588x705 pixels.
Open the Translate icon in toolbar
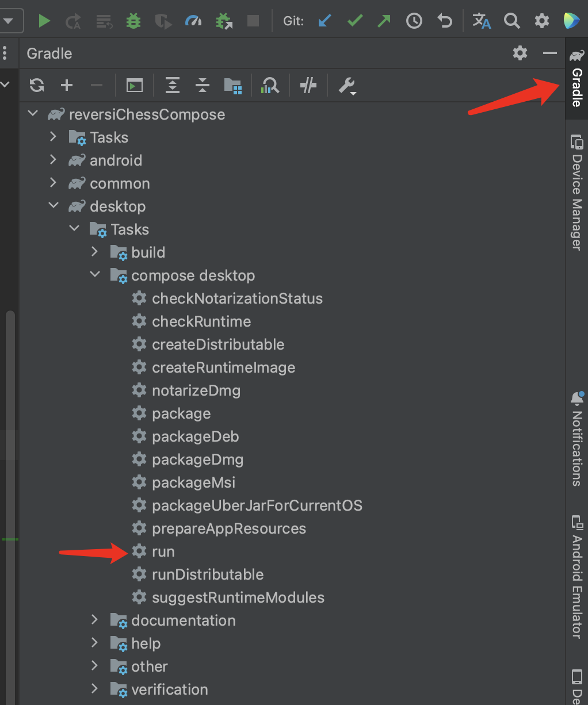pos(482,21)
